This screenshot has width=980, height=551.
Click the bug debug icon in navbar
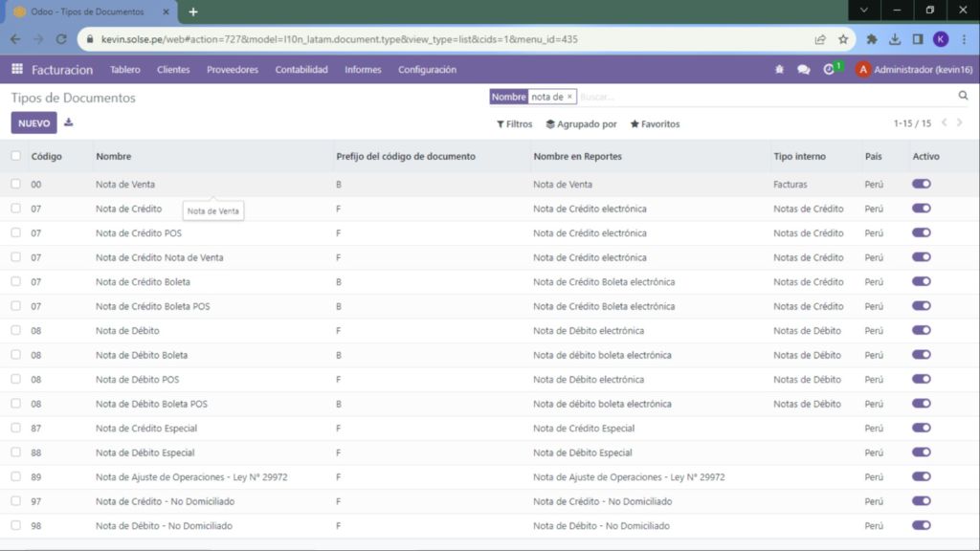coord(779,70)
